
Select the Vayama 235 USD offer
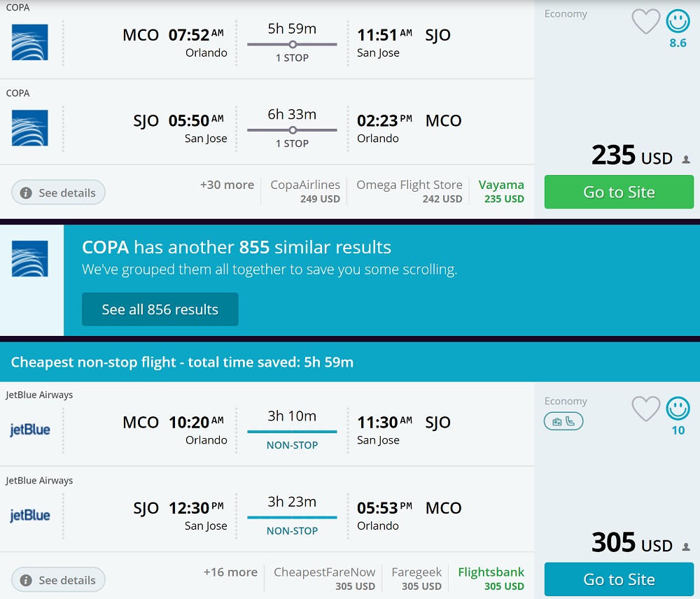pos(501,191)
